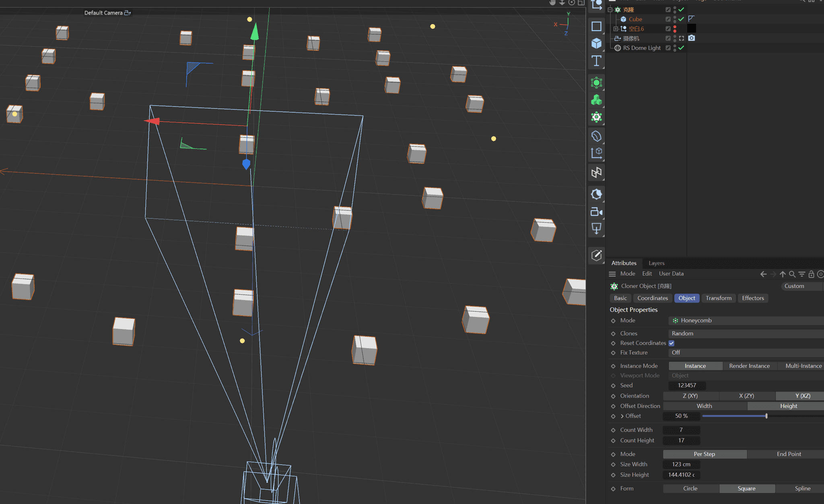Switch to the Layers tab
The width and height of the screenshot is (824, 504).
pos(657,263)
